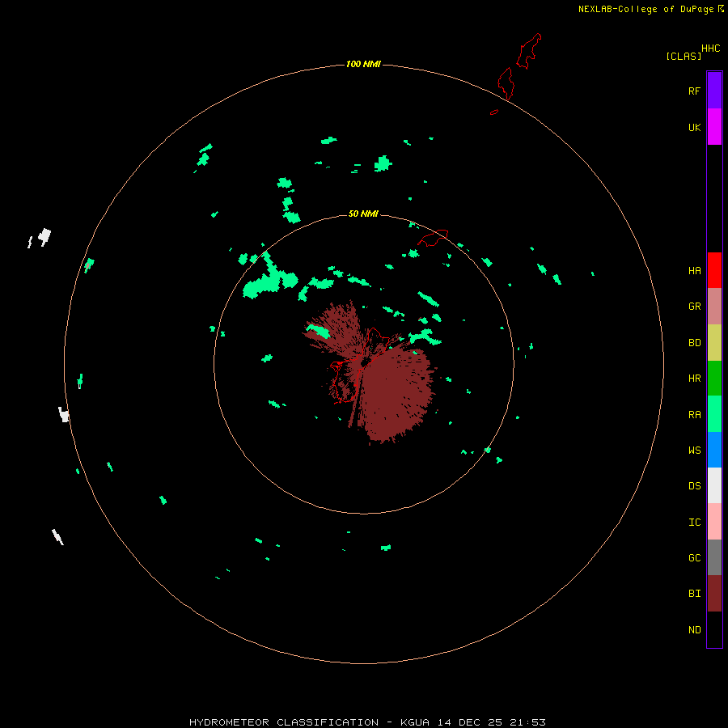Click the BD yellow legend swatch

click(x=714, y=343)
